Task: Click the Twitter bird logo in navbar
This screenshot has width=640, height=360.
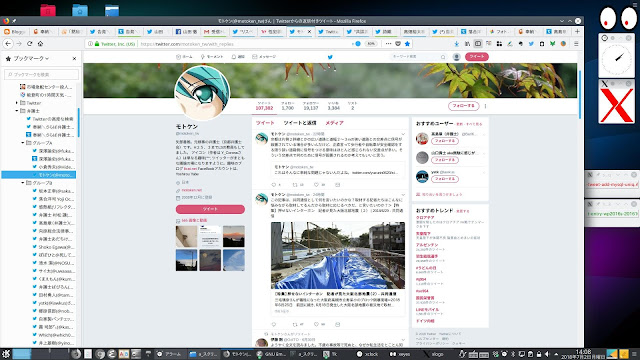Action: pos(330,57)
